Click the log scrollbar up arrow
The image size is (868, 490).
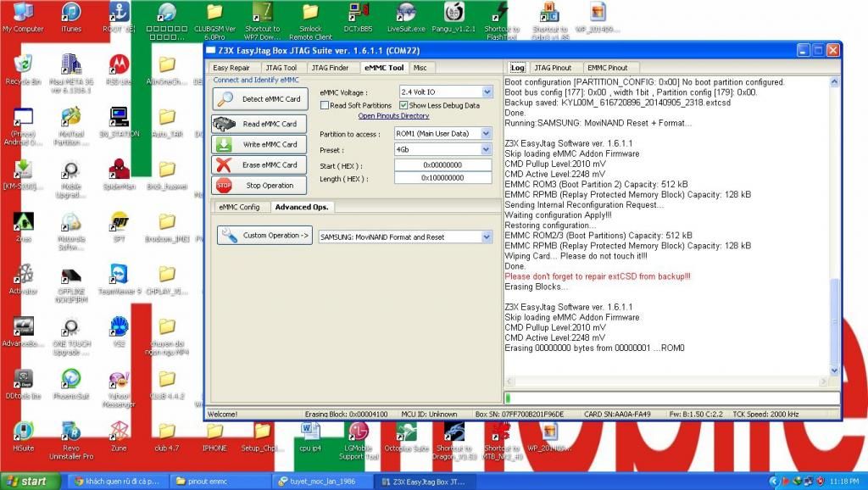pos(834,82)
